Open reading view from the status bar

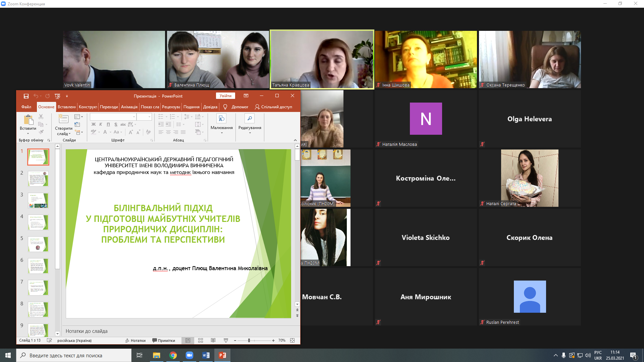point(213,341)
